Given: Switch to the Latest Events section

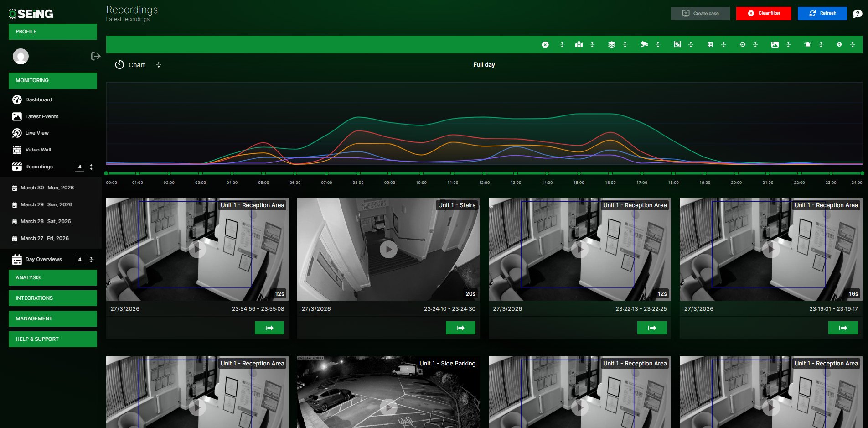Looking at the screenshot, I should (x=41, y=116).
